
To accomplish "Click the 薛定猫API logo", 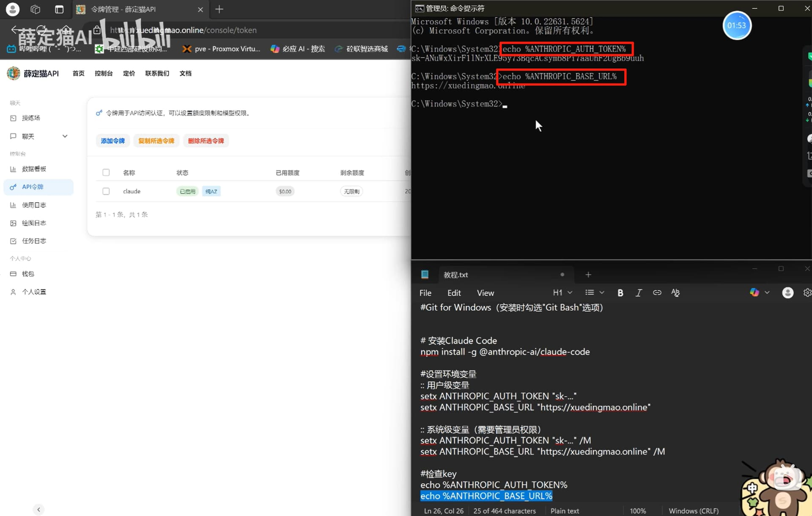I will (x=33, y=73).
